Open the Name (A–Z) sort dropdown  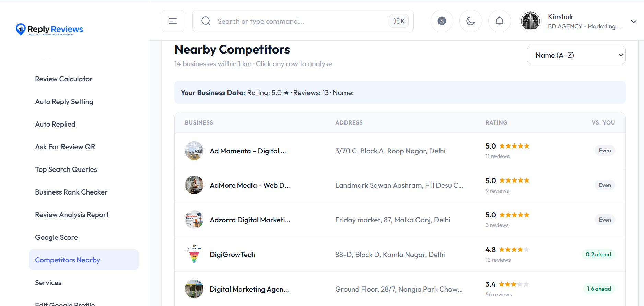point(576,55)
